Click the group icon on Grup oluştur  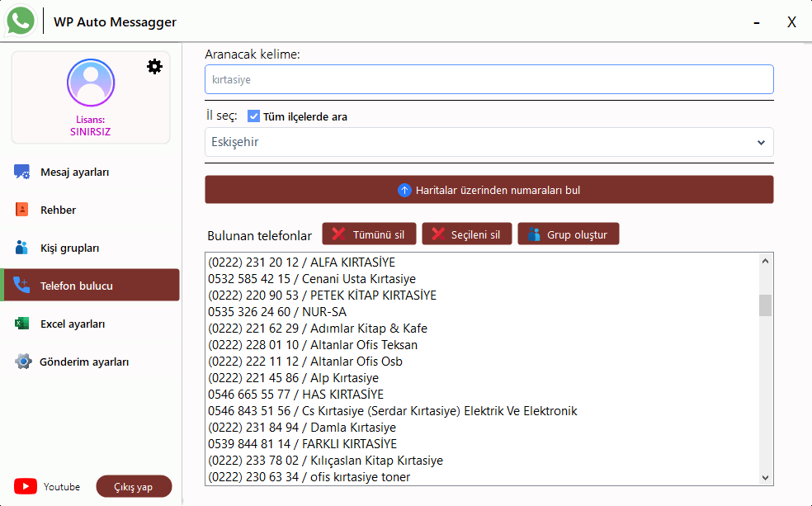[534, 234]
